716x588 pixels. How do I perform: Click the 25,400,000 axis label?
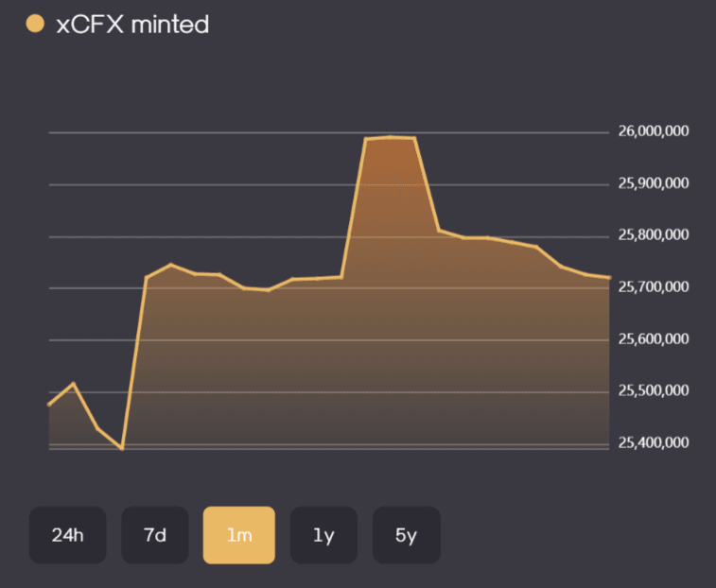pos(654,442)
